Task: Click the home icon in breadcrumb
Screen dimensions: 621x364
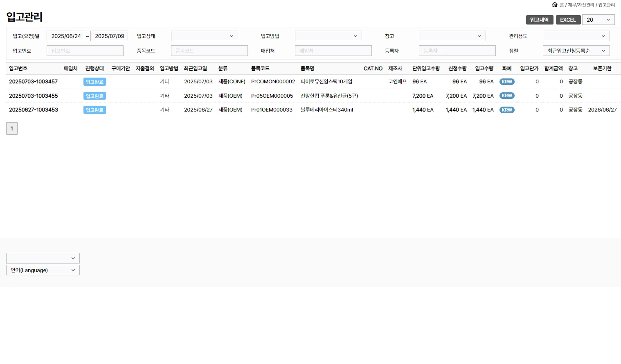Action: click(554, 4)
